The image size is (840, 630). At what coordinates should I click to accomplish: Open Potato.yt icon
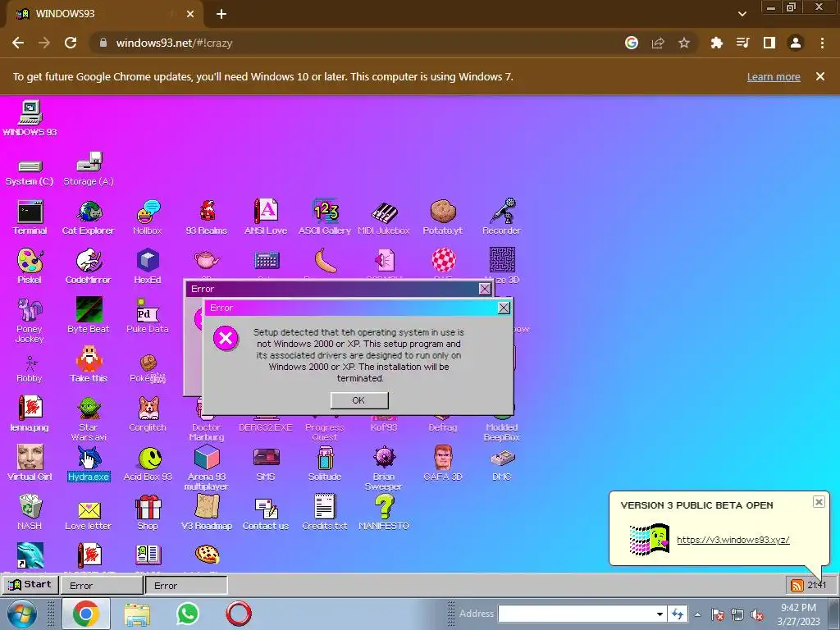[442, 217]
